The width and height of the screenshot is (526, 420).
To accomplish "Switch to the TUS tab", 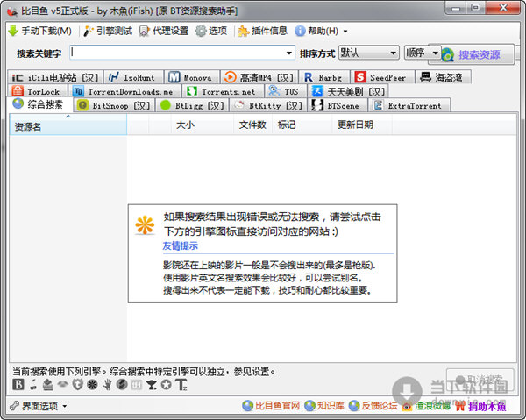I will pos(286,91).
